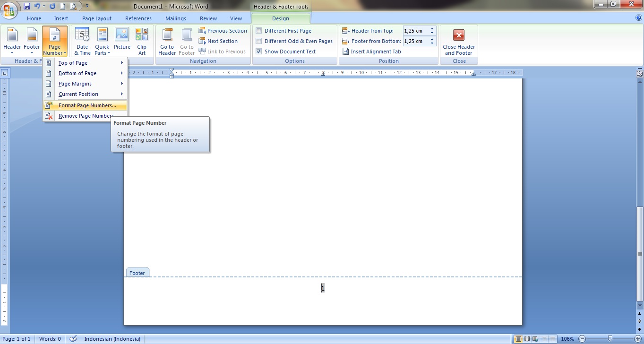Choose Remove Page Numbers menu item
Screen dimensions: 644x344
(85, 116)
